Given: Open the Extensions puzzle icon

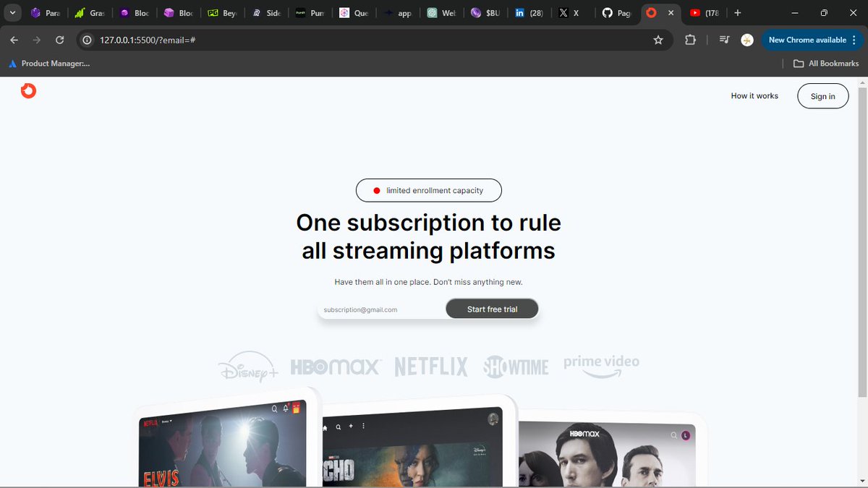Looking at the screenshot, I should click(x=690, y=40).
